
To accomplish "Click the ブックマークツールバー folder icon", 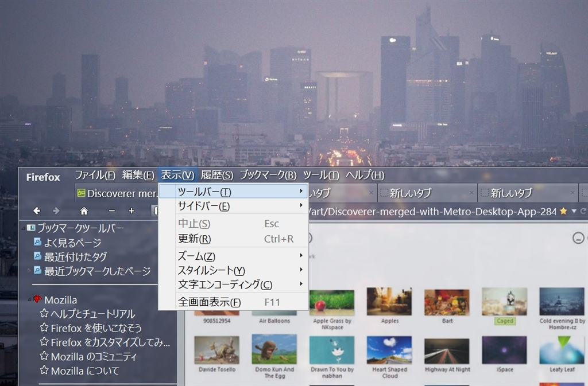I will 31,228.
